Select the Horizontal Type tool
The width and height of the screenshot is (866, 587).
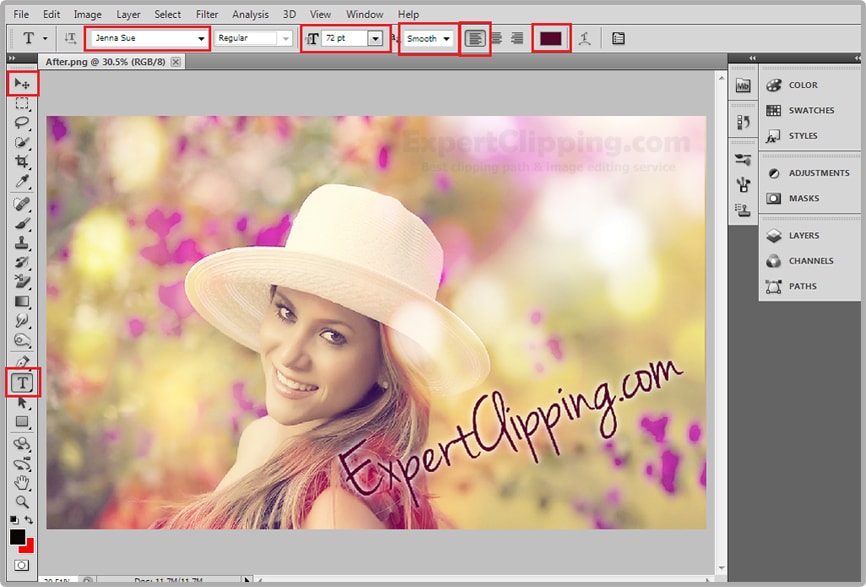(22, 382)
